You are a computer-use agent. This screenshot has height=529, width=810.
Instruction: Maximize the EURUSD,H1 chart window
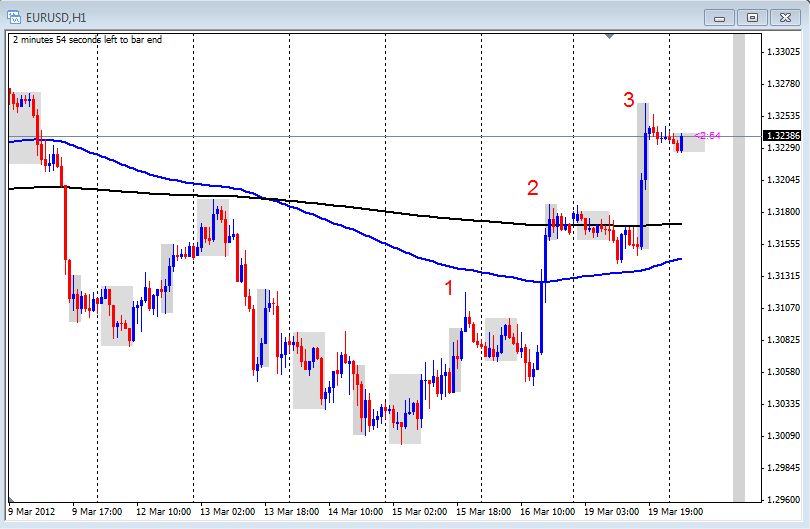752,18
